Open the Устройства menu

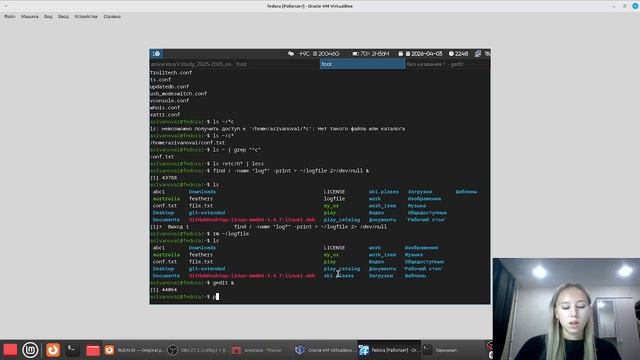coord(86,17)
